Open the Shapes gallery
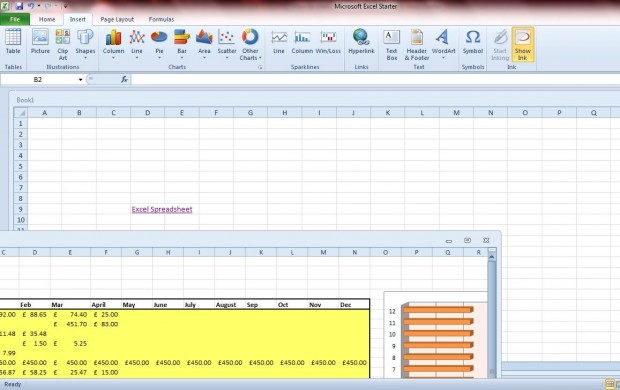 pyautogui.click(x=85, y=44)
